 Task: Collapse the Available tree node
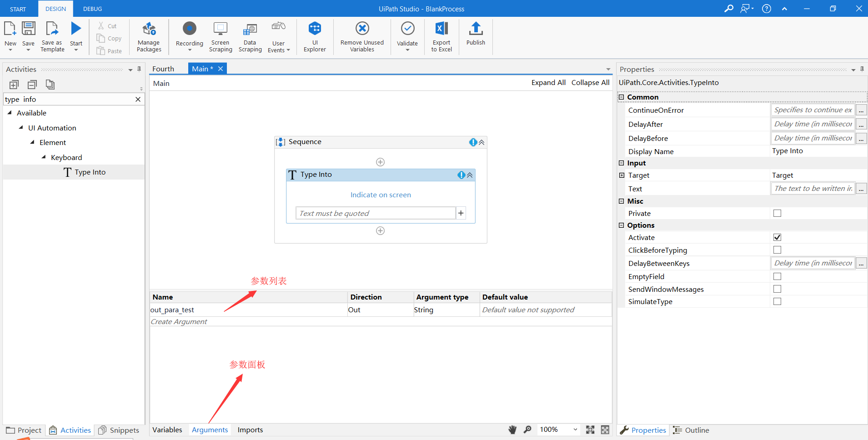tap(10, 113)
